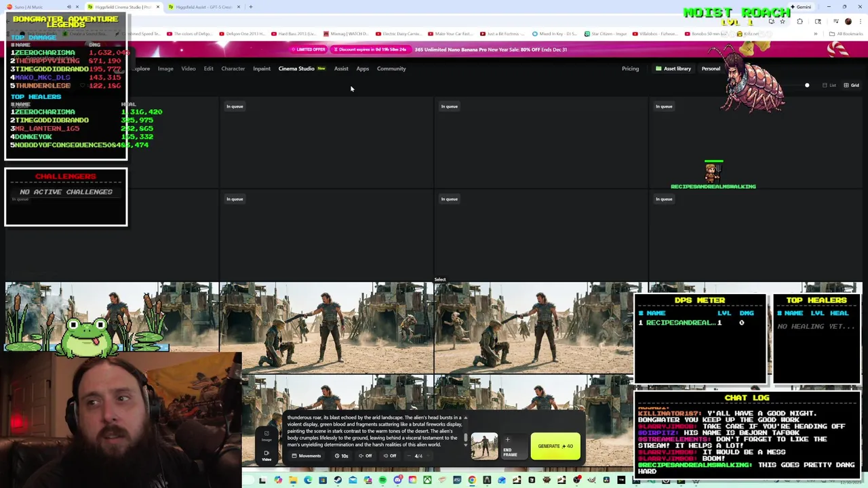Open Google Chrome from the taskbar
Screen dimensions: 868x488
pyautogui.click(x=472, y=481)
